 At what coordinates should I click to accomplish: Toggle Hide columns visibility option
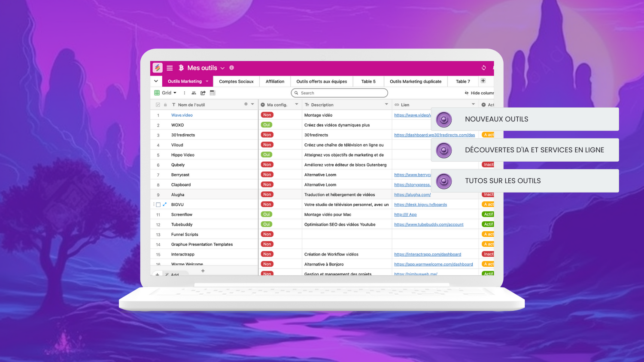[479, 93]
